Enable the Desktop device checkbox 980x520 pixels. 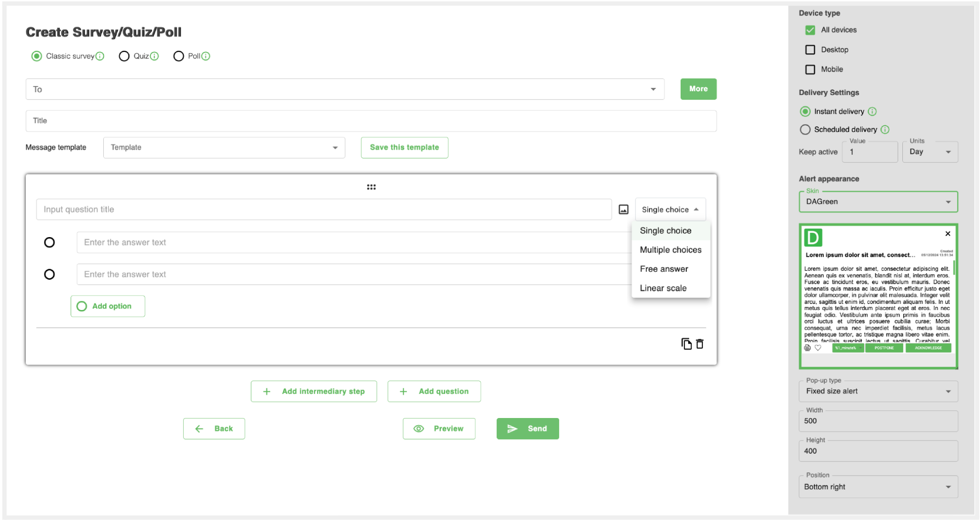coord(810,50)
